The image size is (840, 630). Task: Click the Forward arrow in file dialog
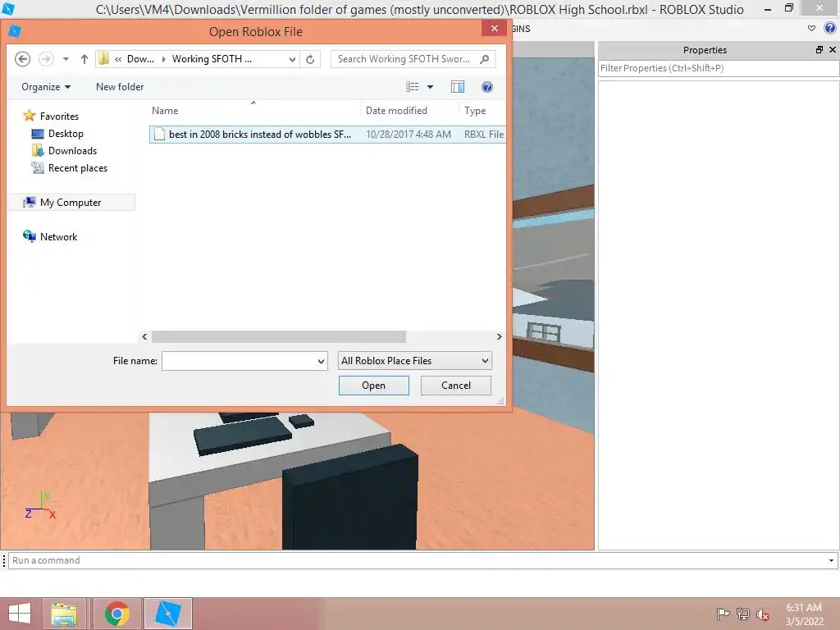coord(46,59)
